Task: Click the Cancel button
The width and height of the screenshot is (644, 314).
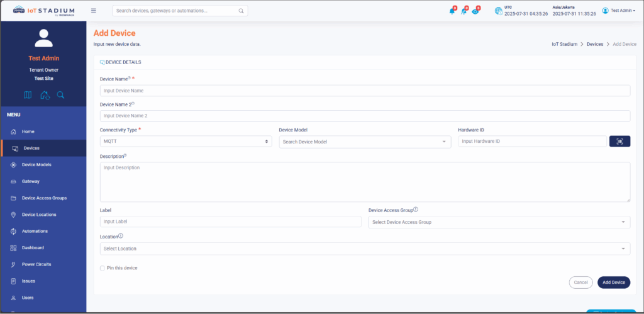Action: point(580,283)
